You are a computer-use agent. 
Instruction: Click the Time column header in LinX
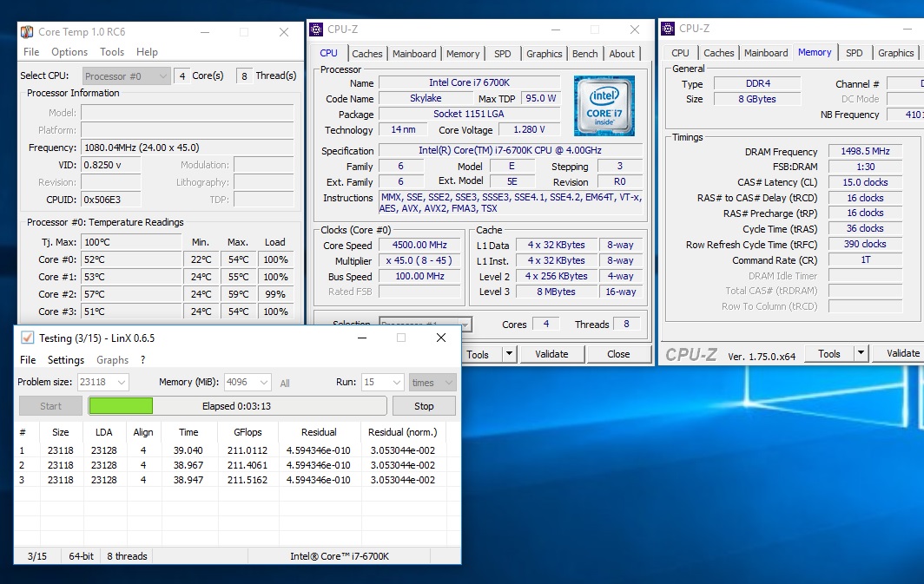point(188,432)
